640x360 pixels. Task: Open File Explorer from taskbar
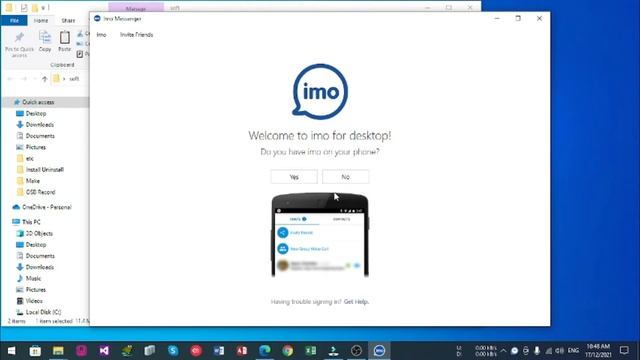58,351
